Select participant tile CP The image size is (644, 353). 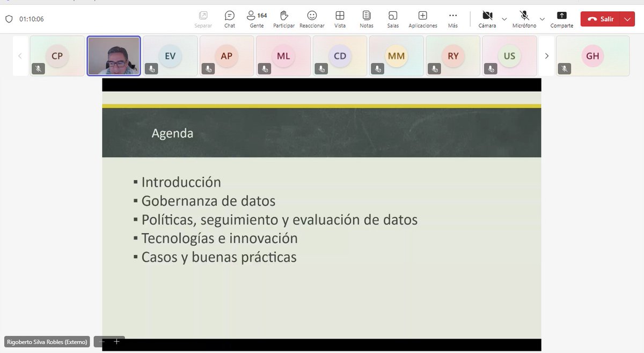pos(57,56)
